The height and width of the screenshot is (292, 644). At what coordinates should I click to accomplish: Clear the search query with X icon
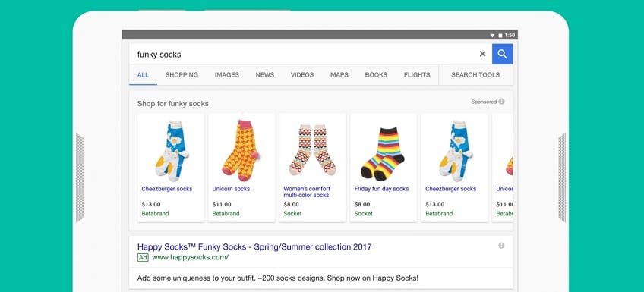(482, 54)
